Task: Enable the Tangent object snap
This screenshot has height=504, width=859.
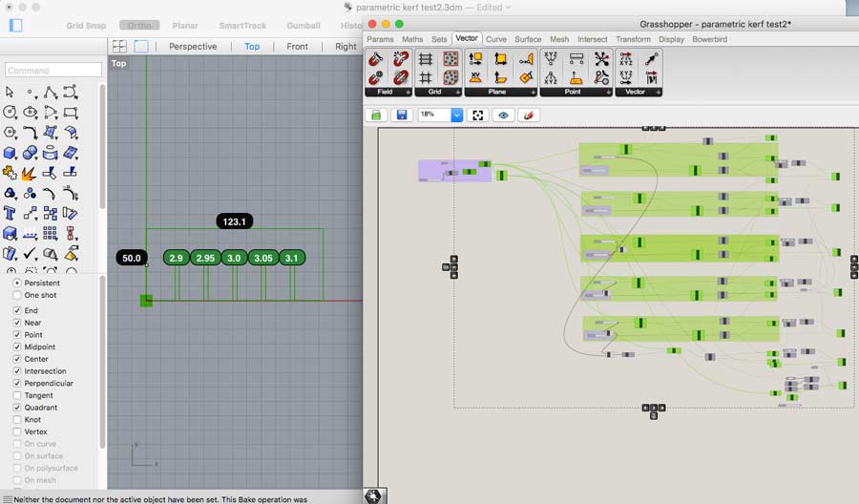Action: tap(17, 395)
